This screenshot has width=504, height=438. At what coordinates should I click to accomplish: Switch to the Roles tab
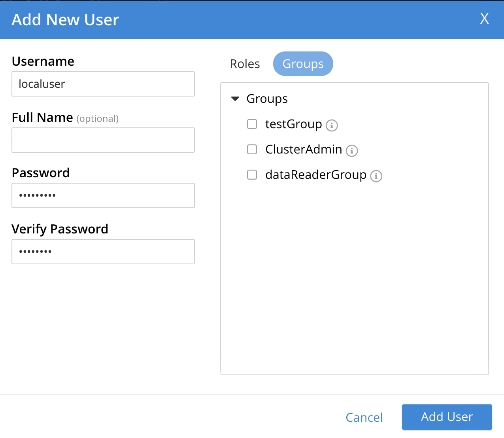(245, 64)
